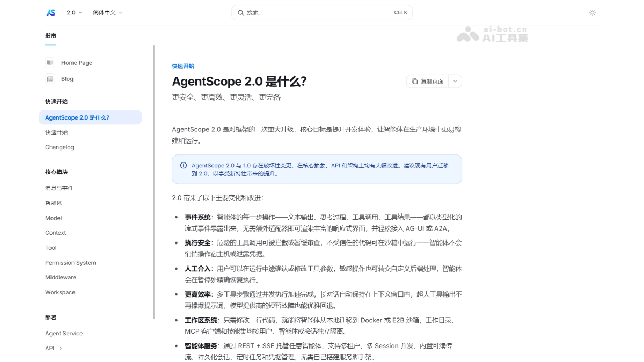Focus the 搜索 search field
The width and height of the screenshot is (644, 362).
coord(322,12)
